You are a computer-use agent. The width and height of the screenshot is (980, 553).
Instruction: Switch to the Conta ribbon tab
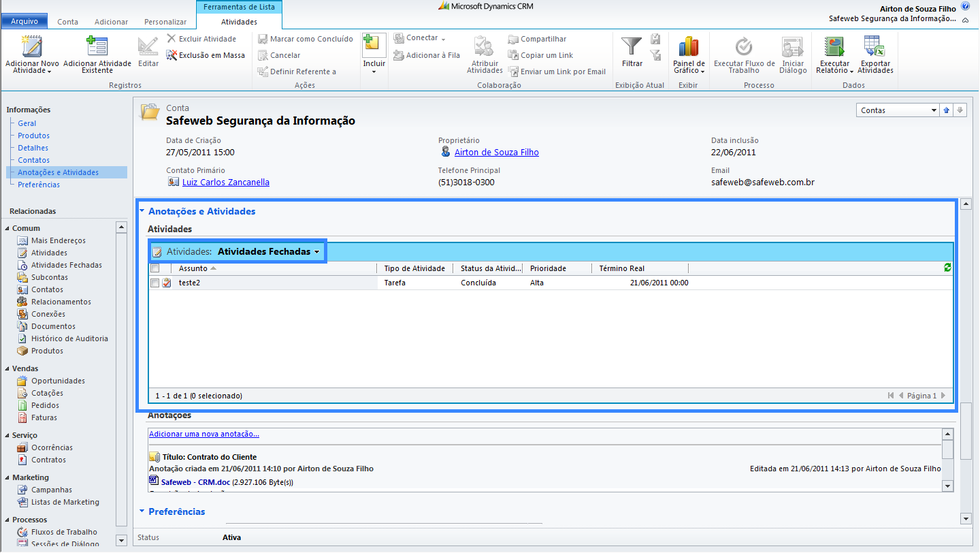67,22
